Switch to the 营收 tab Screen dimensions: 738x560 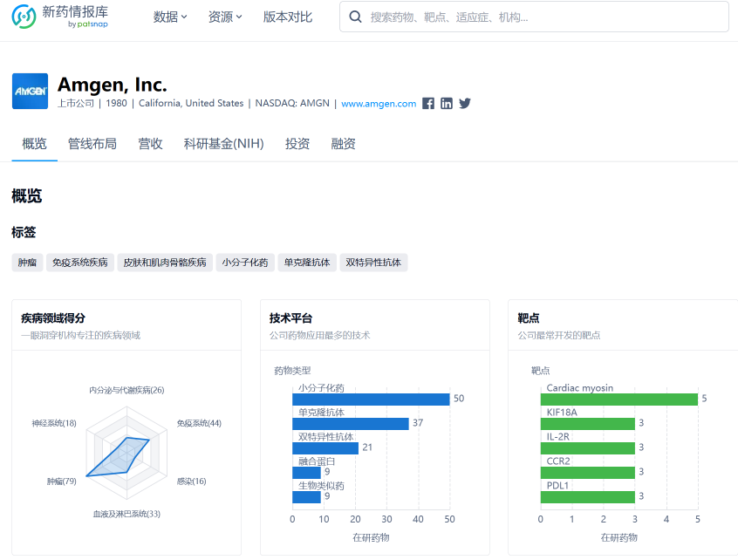pos(150,144)
